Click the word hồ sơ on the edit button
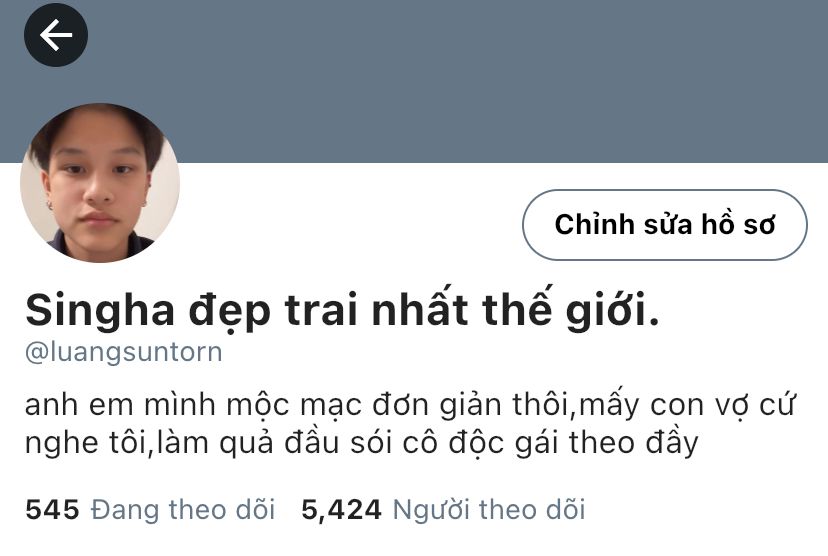The width and height of the screenshot is (828, 556). (738, 224)
